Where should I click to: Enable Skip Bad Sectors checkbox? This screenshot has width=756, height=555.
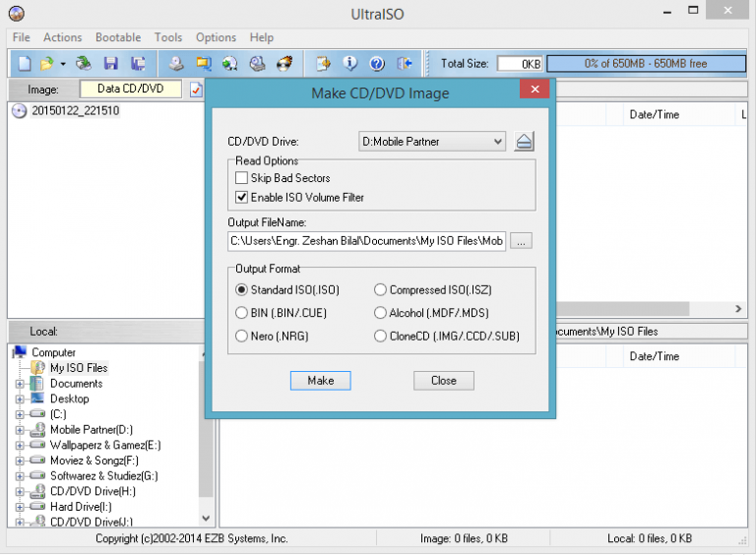[x=241, y=178]
